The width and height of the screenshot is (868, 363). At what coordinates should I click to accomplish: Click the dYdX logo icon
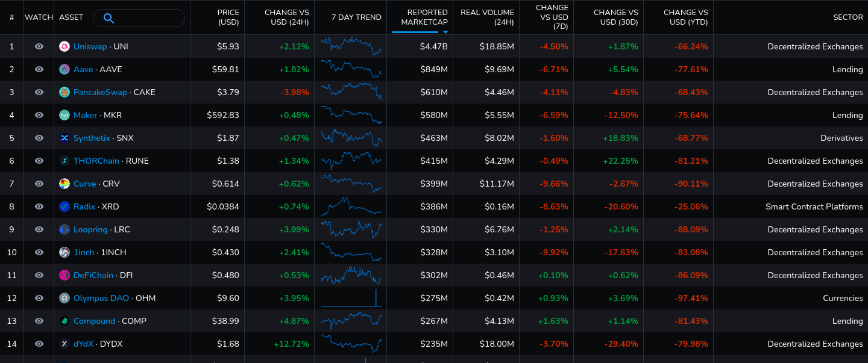click(x=64, y=344)
